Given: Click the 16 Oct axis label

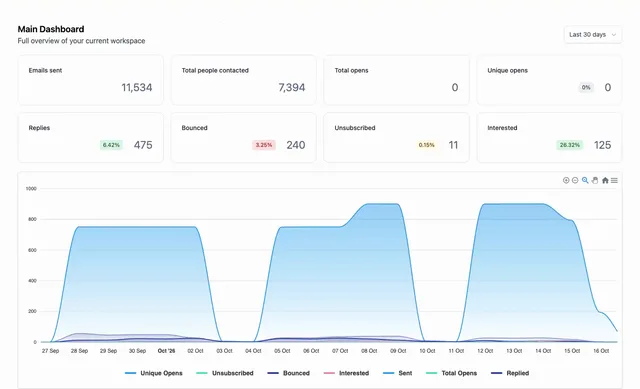Looking at the screenshot, I should (601, 351).
